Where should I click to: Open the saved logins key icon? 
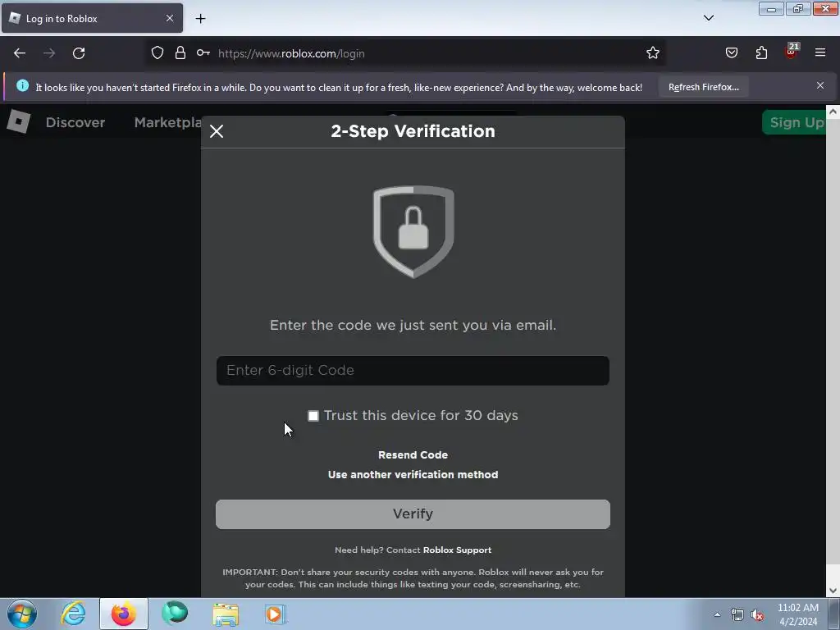point(203,53)
